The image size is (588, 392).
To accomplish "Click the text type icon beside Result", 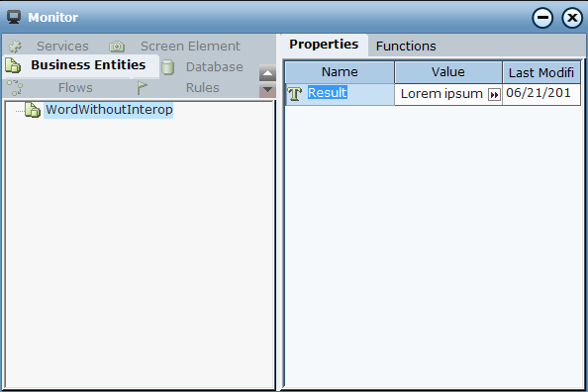I will coord(295,94).
